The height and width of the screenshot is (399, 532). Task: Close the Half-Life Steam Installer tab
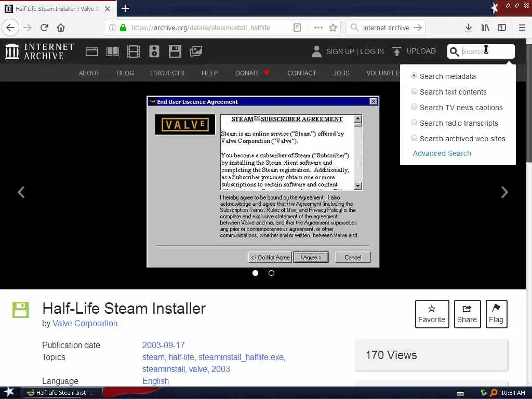click(108, 9)
